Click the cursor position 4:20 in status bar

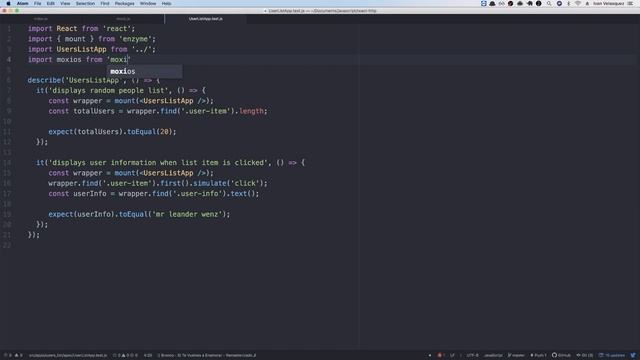pyautogui.click(x=148, y=356)
